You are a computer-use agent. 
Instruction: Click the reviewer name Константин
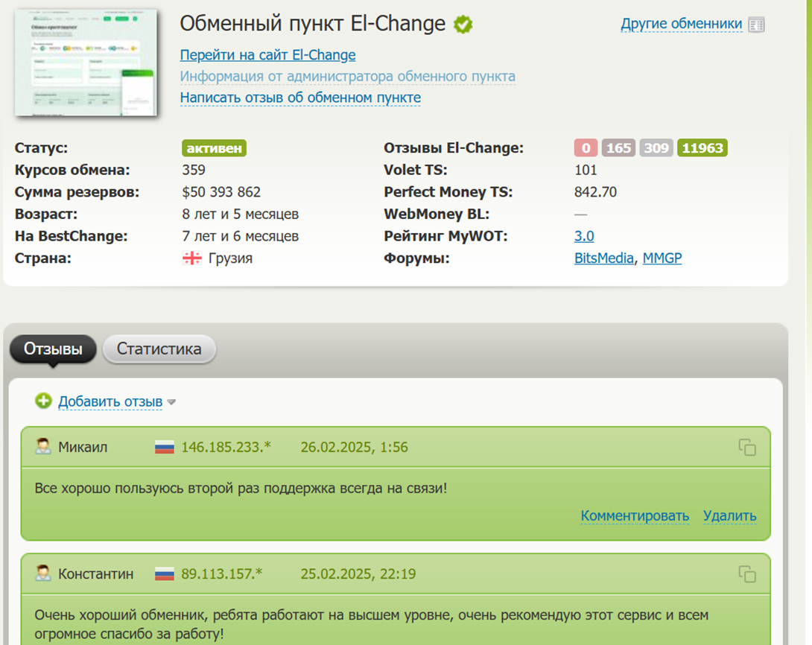(x=96, y=574)
